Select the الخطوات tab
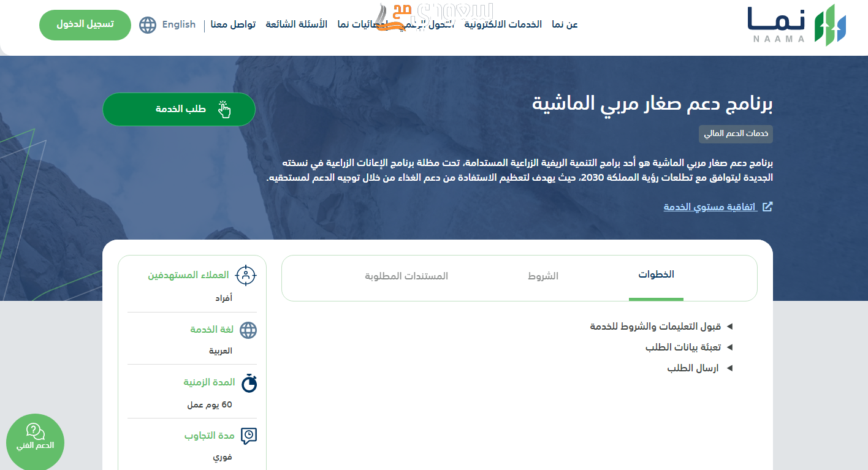The image size is (868, 470). pyautogui.click(x=656, y=275)
